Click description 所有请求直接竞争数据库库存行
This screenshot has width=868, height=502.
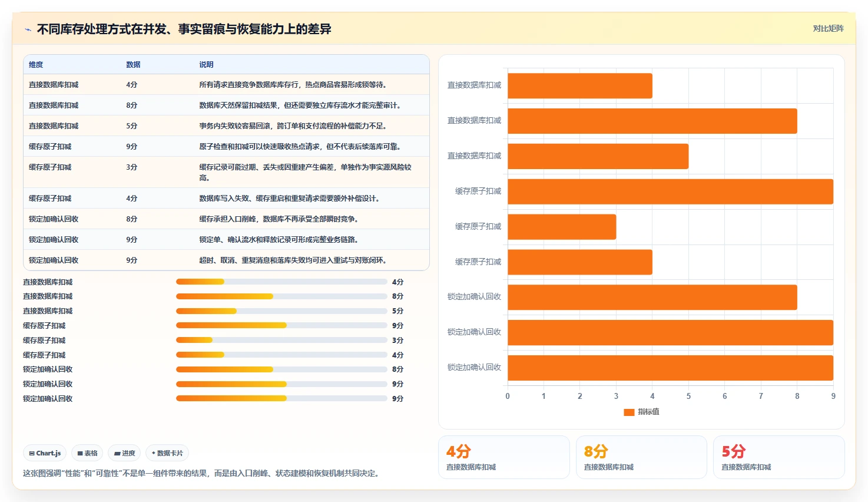coord(293,85)
